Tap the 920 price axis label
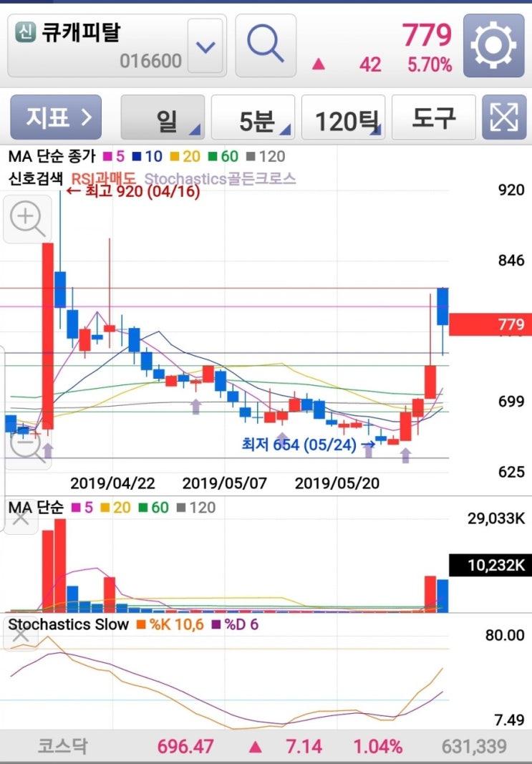The width and height of the screenshot is (532, 764). (511, 190)
